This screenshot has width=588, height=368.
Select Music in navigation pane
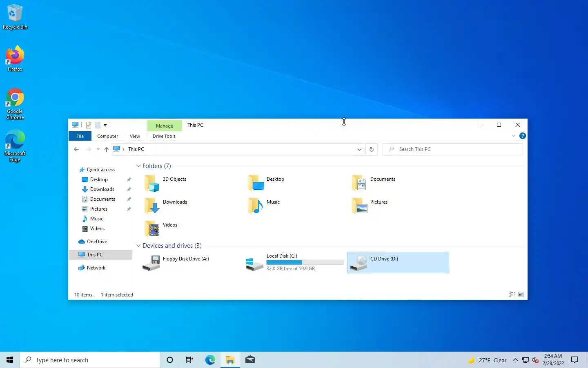[97, 219]
